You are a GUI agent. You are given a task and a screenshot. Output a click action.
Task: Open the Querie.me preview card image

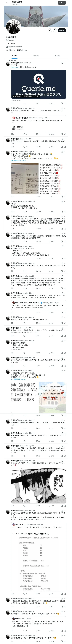coord(39,84)
